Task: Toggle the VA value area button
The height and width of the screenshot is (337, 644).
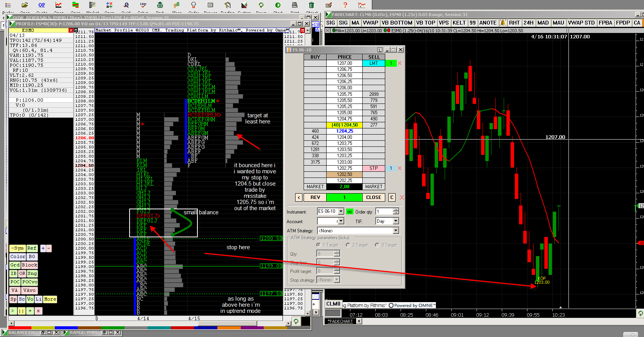Action: pyautogui.click(x=15, y=290)
